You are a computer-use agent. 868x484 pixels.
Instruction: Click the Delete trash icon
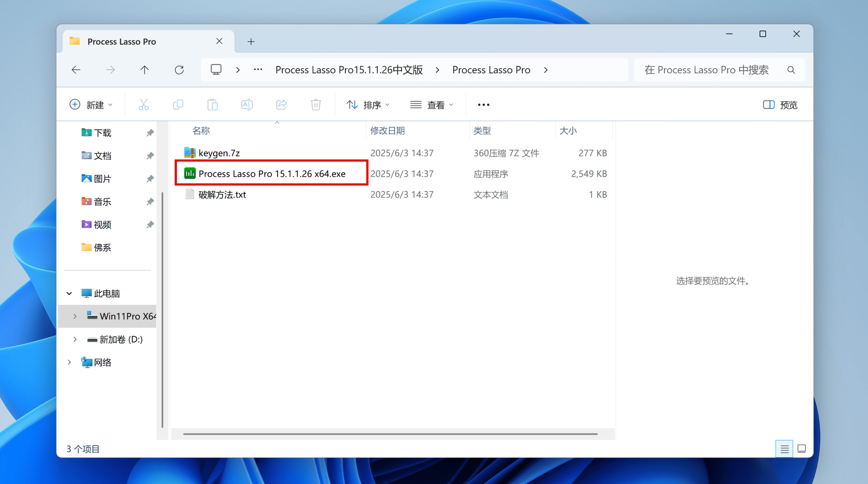(316, 105)
